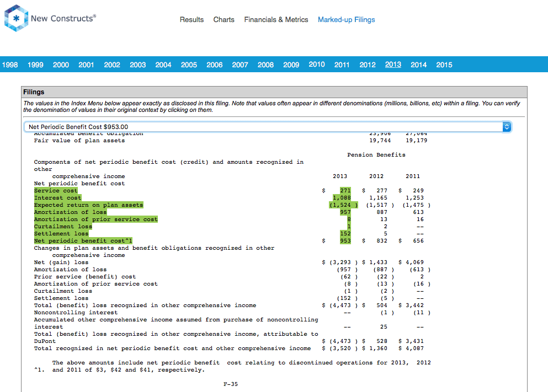This screenshot has width=548, height=392.
Task: Select the 2004 filing year
Action: click(163, 65)
